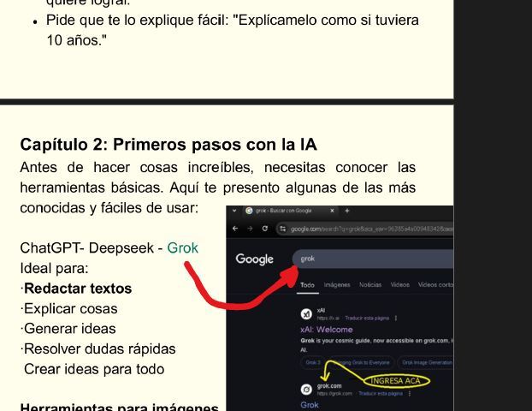Click the line 'Ideal para:'
The image size is (532, 411).
pos(54,268)
